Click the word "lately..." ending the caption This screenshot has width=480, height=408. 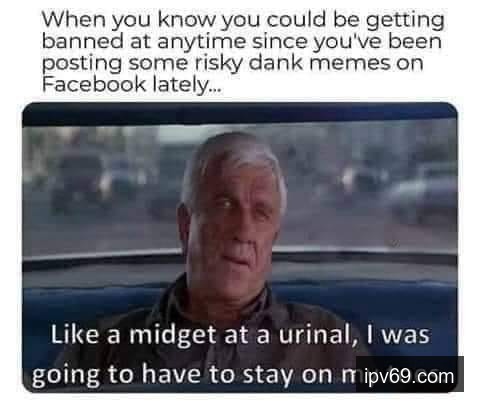click(x=186, y=85)
